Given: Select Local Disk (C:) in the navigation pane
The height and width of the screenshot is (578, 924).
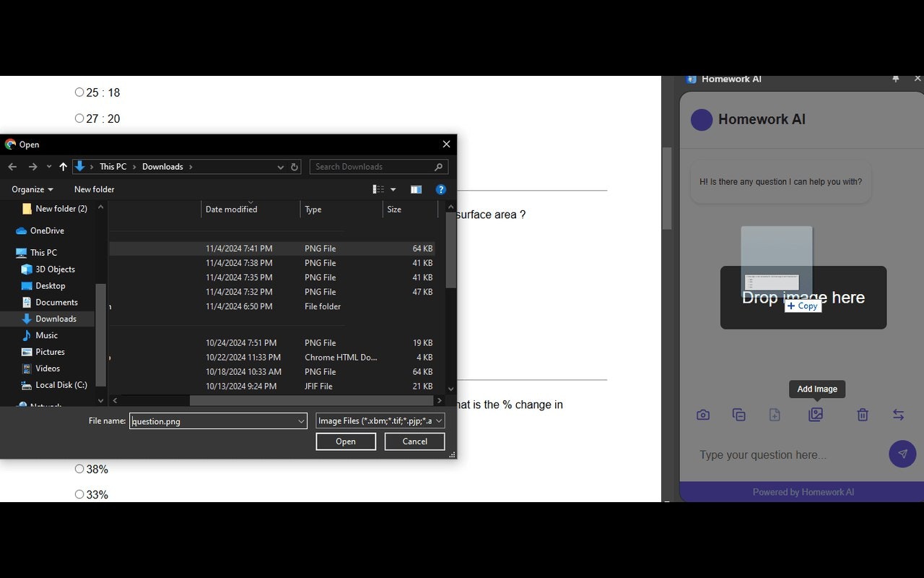Looking at the screenshot, I should pos(61,385).
